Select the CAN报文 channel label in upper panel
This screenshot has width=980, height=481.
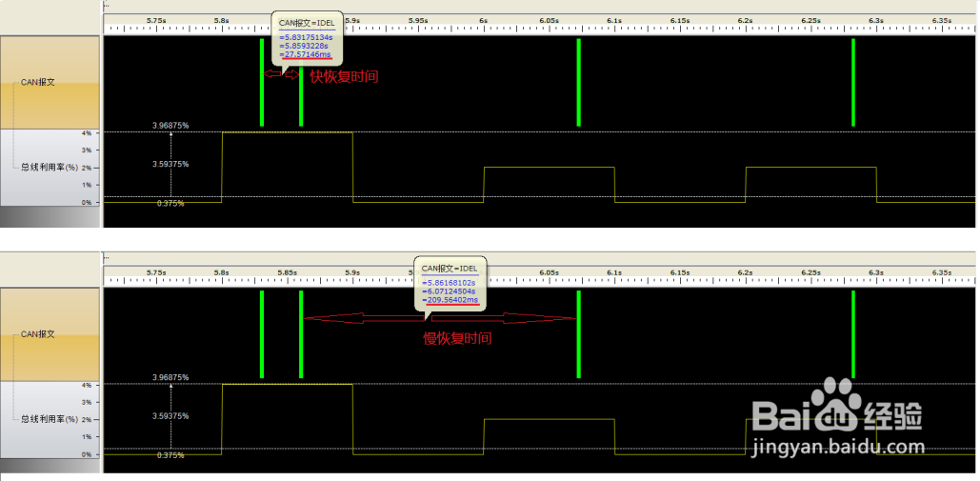tap(37, 82)
